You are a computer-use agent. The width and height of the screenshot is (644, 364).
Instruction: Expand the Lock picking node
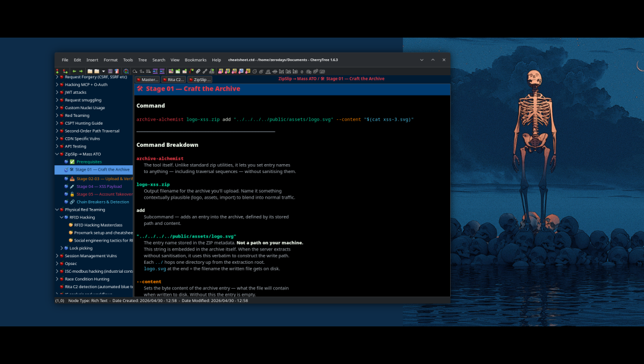point(61,248)
